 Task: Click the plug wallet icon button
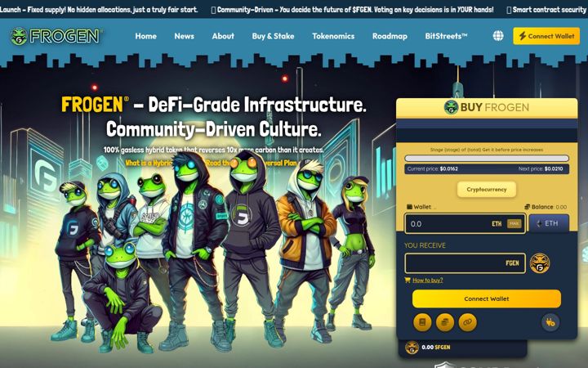coord(550,322)
